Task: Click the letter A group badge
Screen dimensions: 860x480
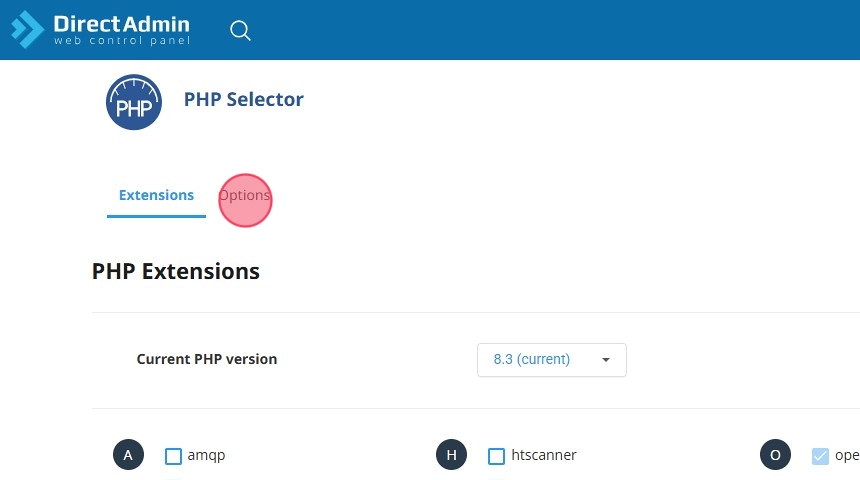Action: 128,455
